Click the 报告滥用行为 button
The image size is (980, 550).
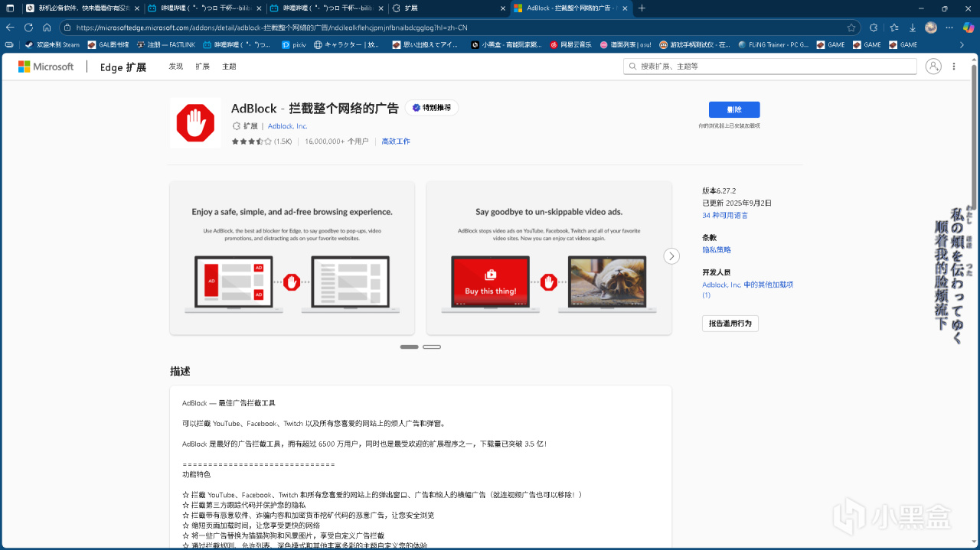click(730, 324)
